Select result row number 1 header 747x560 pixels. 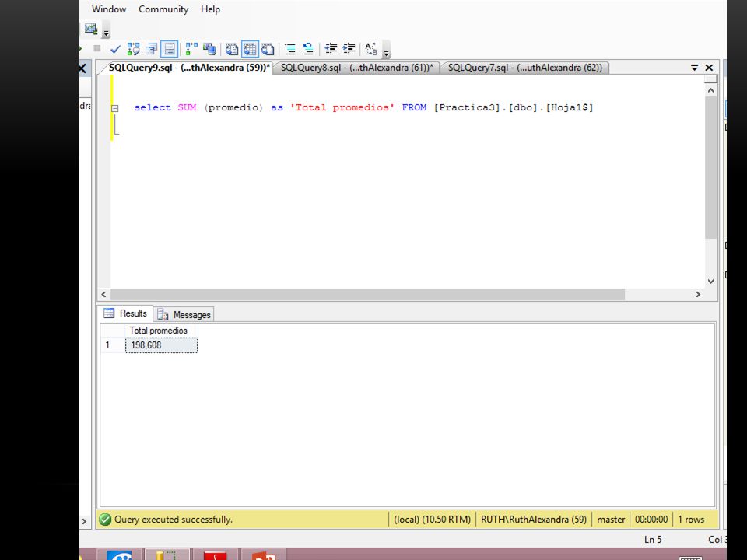113,345
